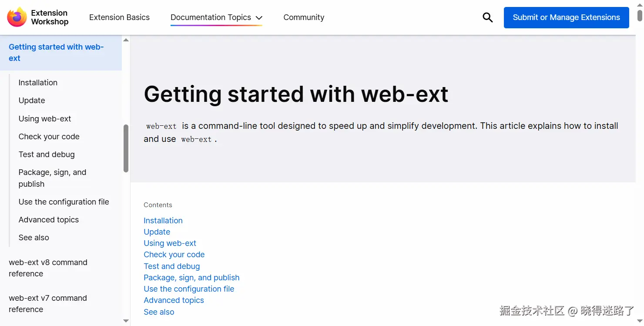Select sidebar heading Getting started with web-ext
This screenshot has height=326, width=644.
click(61, 53)
